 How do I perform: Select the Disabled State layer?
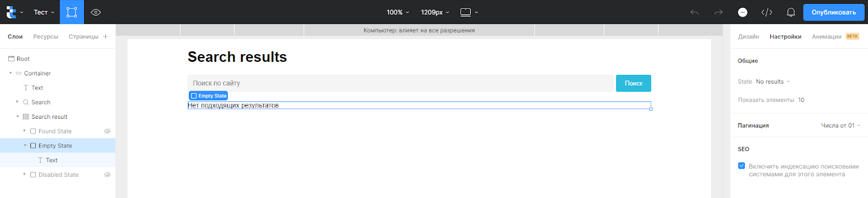[58, 175]
